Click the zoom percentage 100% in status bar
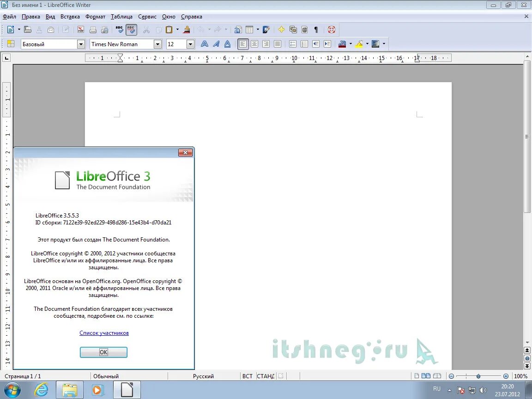This screenshot has width=532, height=399. (x=521, y=376)
